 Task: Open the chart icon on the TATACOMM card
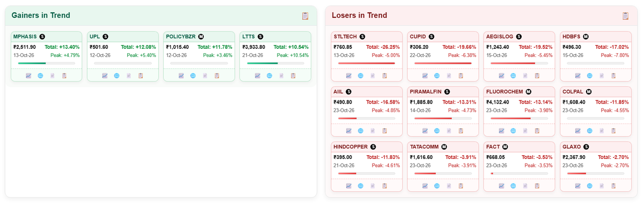(425, 186)
